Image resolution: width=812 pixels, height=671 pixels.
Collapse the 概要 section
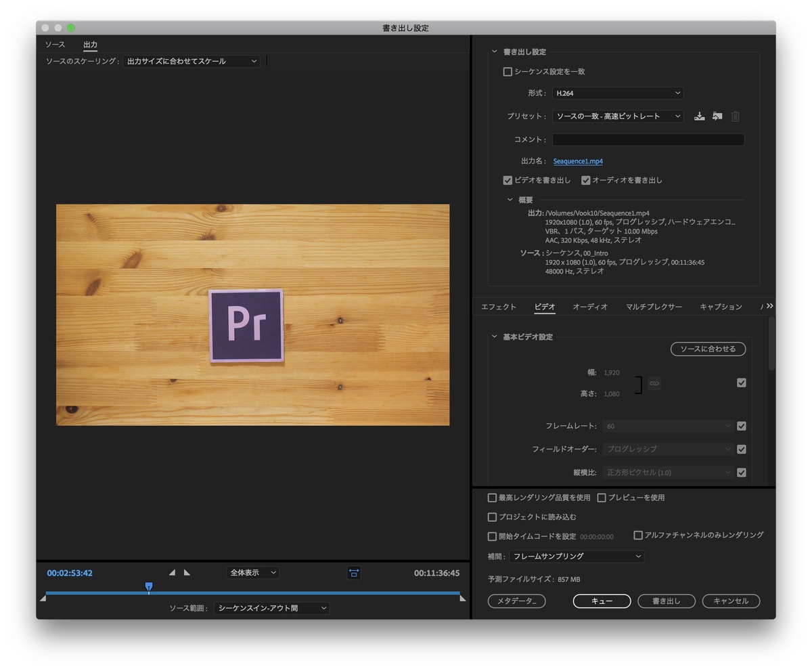[510, 200]
